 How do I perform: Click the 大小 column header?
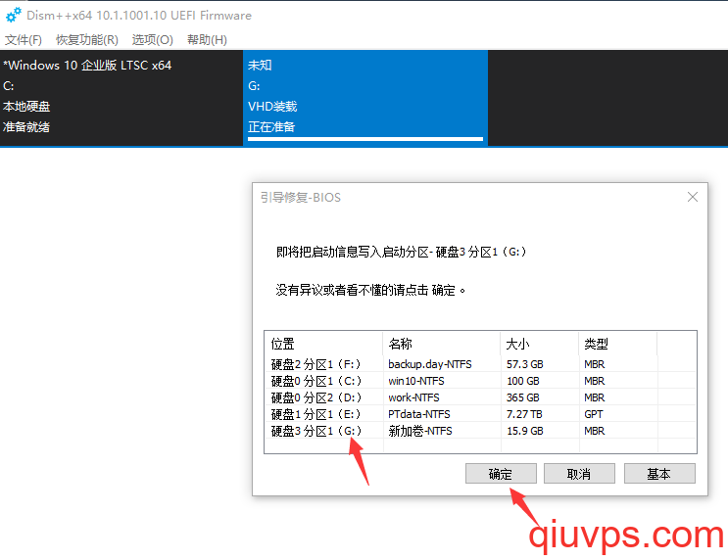coord(540,344)
